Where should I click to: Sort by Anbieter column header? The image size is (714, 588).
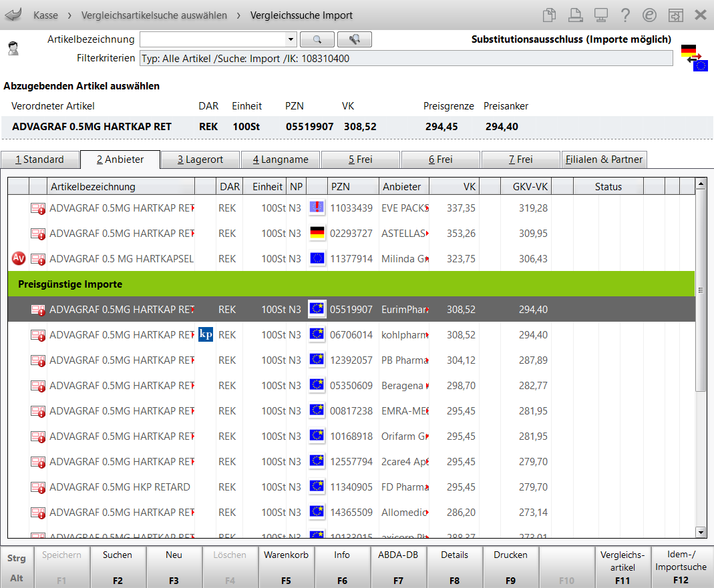[x=403, y=187]
